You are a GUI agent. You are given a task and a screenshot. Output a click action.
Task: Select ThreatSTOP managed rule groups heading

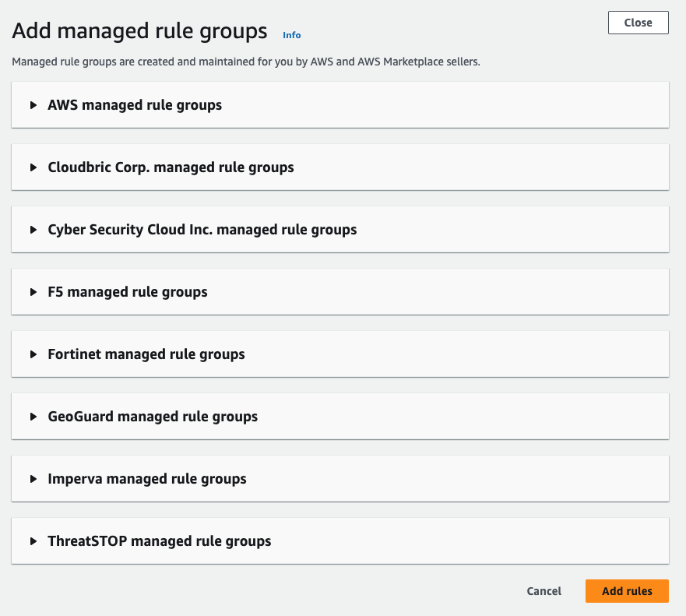pos(160,541)
